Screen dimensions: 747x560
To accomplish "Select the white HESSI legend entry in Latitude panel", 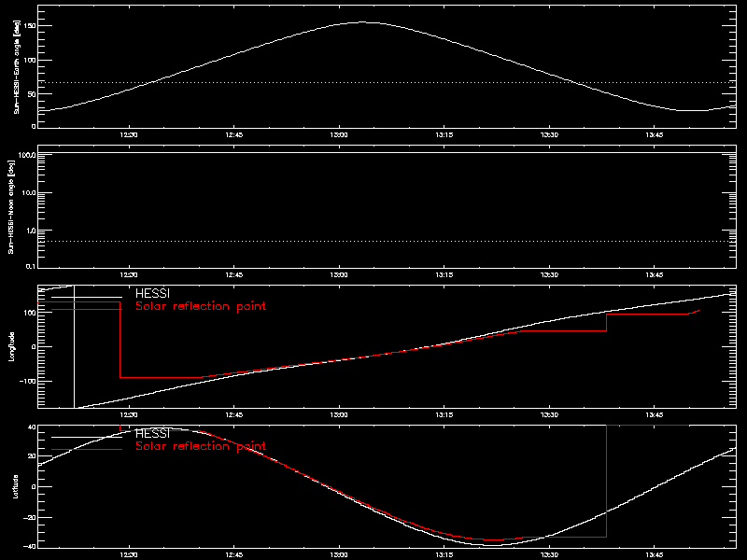I will point(152,433).
